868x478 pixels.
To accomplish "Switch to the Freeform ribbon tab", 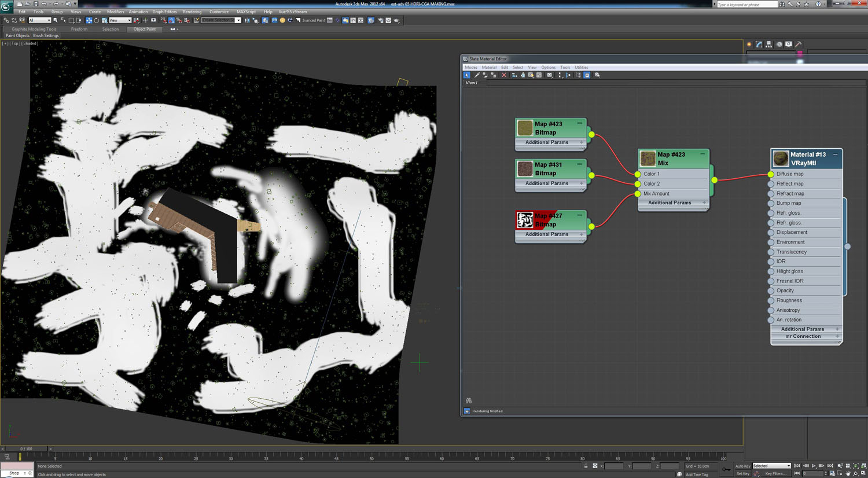I will click(x=79, y=29).
